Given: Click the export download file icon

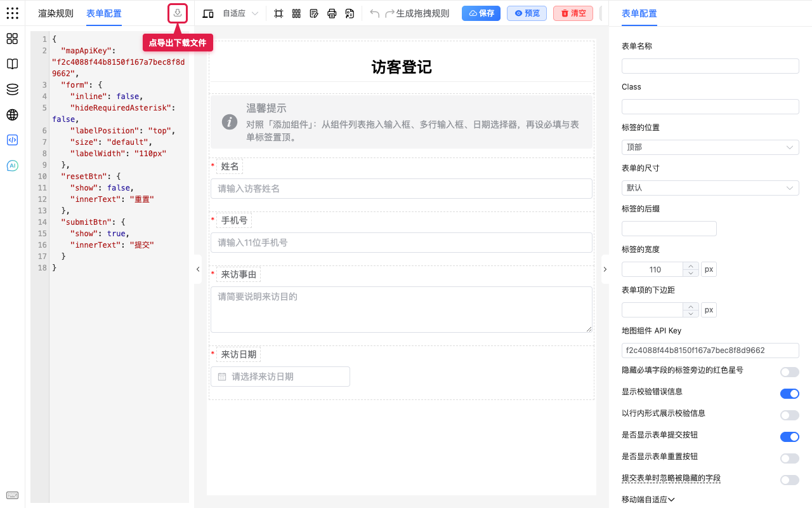Looking at the screenshot, I should [x=178, y=13].
